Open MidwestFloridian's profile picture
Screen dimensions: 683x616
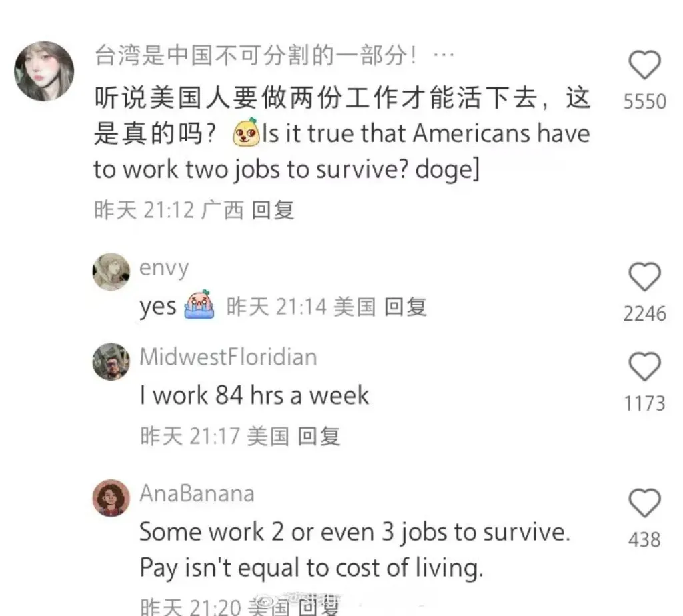pos(111,361)
